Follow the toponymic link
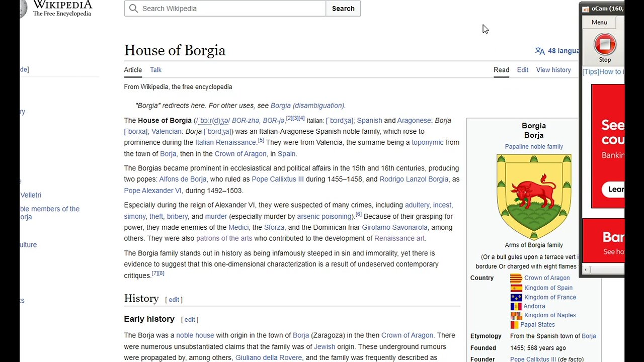The height and width of the screenshot is (362, 644). coord(428,142)
